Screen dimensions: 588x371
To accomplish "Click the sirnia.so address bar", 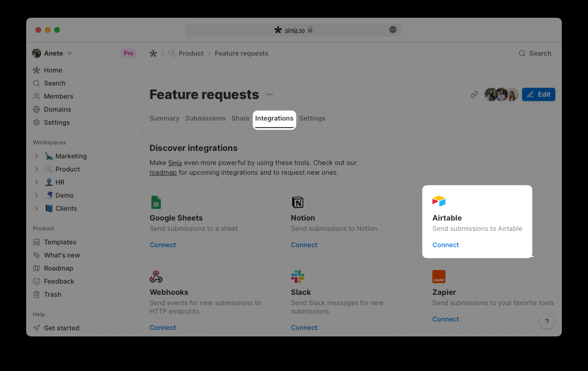I will pyautogui.click(x=294, y=30).
